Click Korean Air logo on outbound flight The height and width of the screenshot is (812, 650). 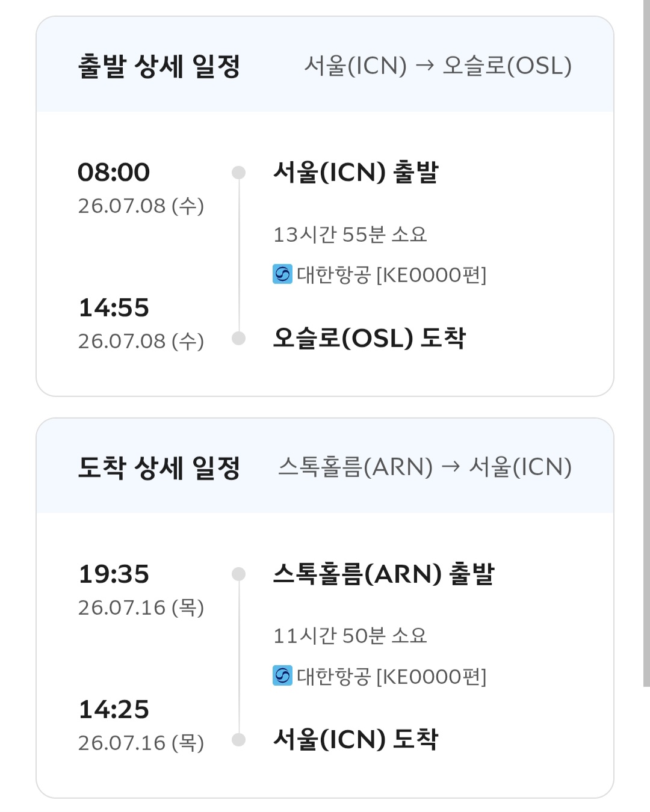pyautogui.click(x=282, y=274)
